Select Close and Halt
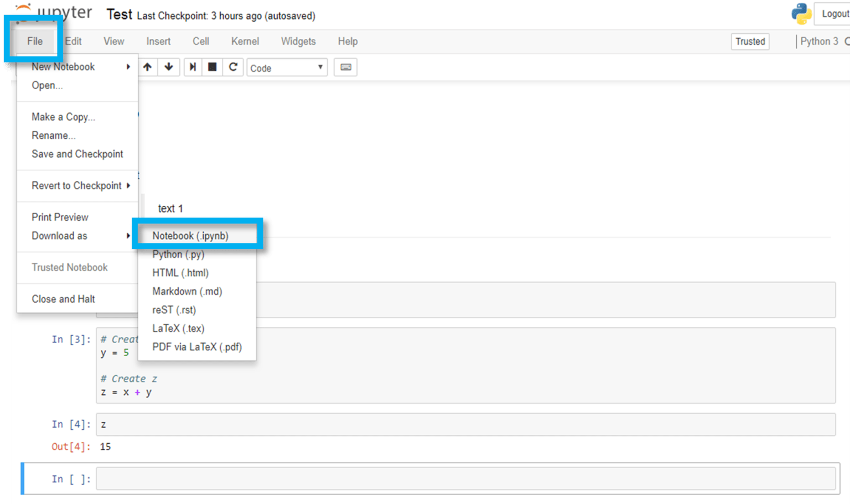 pyautogui.click(x=63, y=299)
